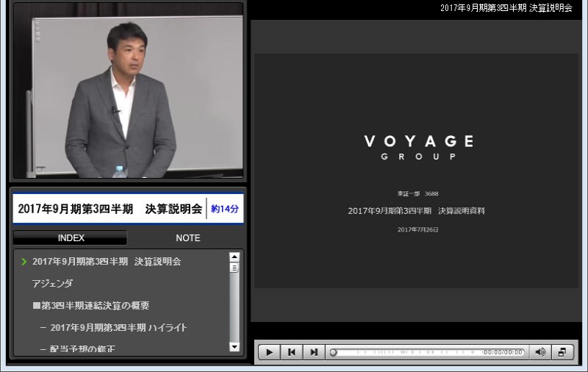Image resolution: width=588 pixels, height=372 pixels.
Task: Select index item ■第3四半期連結決算の概要
Action: (90, 306)
